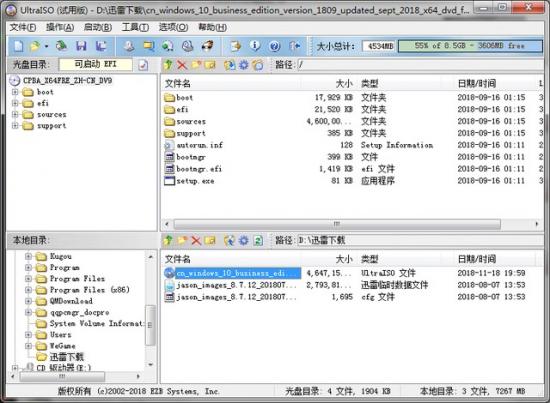Click the green Up arrow in local toolbar
The height and width of the screenshot is (403, 550).
tap(168, 240)
